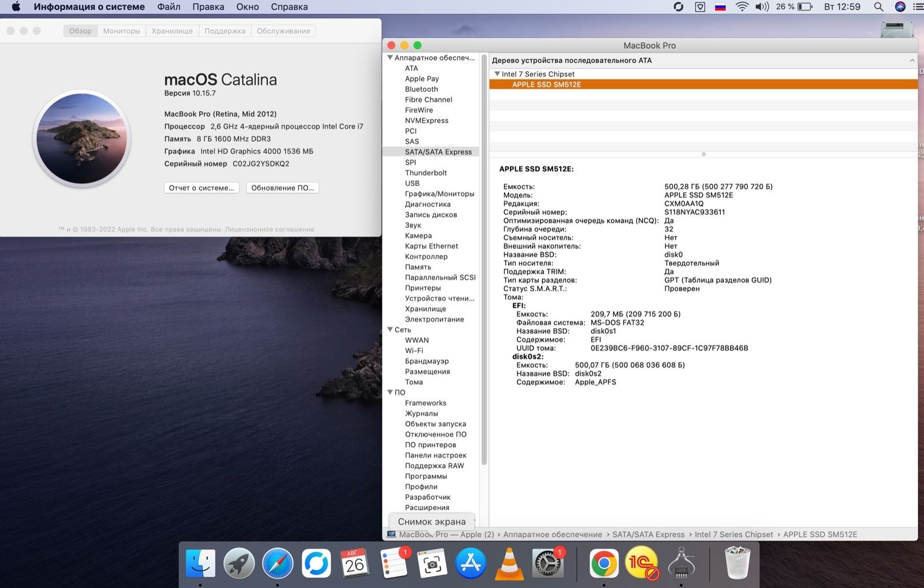Click the Обновление ПО... button

[x=282, y=188]
